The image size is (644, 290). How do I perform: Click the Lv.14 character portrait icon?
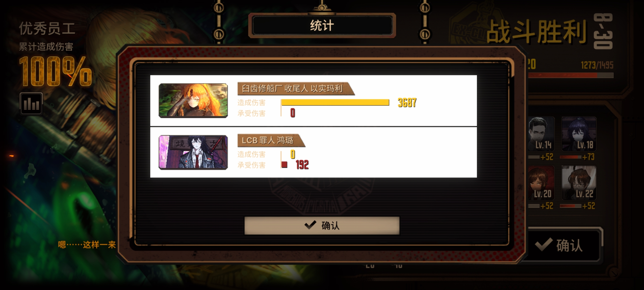(x=541, y=134)
